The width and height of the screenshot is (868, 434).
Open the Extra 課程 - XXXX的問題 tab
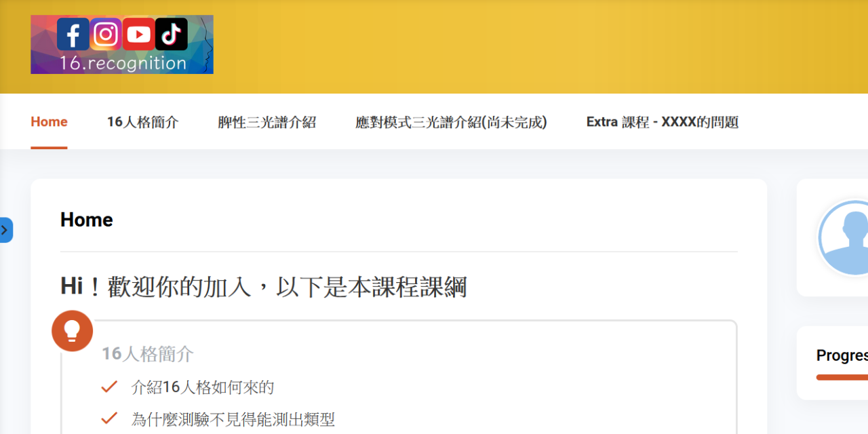(662, 122)
